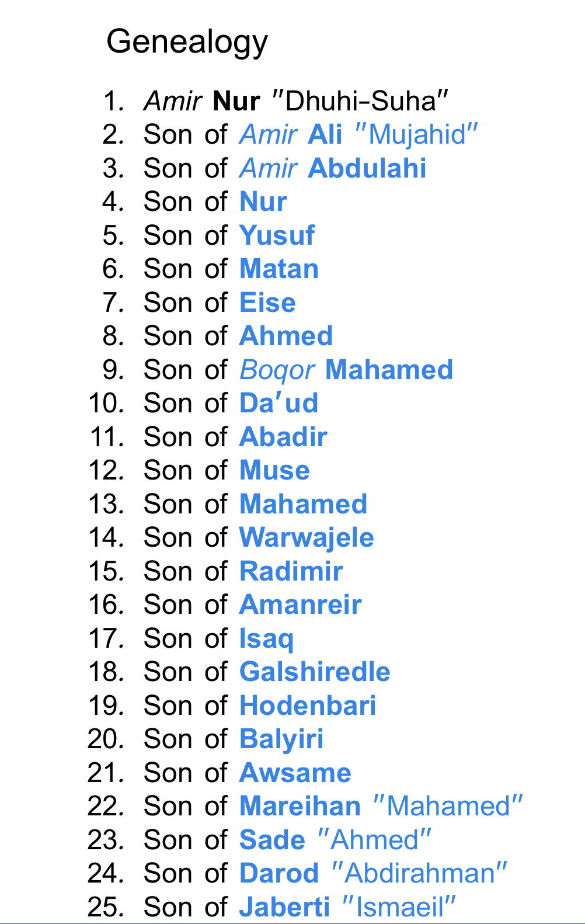The width and height of the screenshot is (585, 924).
Task: Open the Abadir link
Action: pyautogui.click(x=283, y=437)
